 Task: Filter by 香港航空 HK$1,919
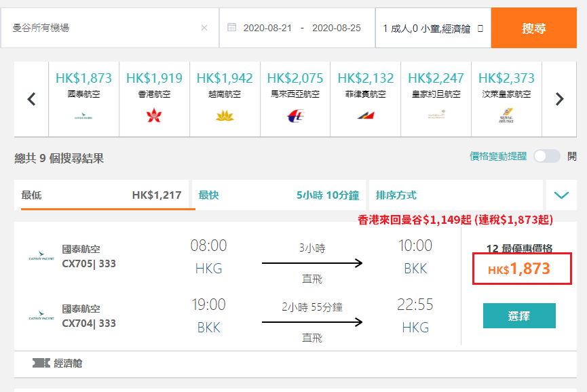[x=154, y=99]
